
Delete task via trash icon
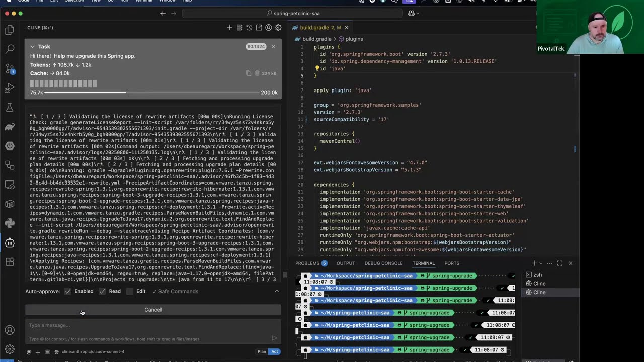(x=257, y=73)
